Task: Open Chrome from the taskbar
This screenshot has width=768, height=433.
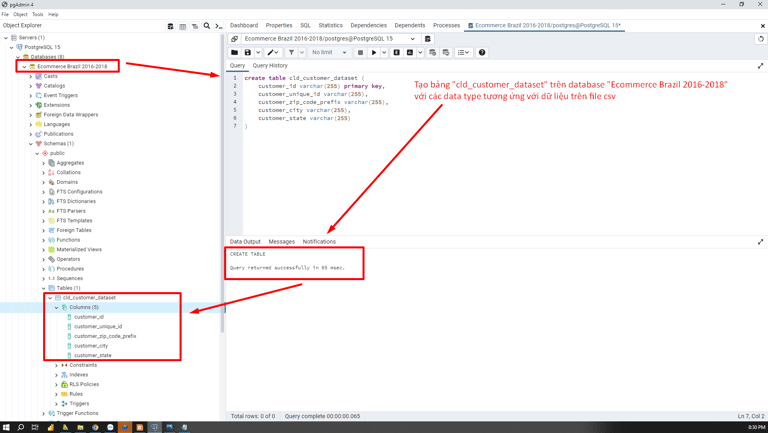Action: (x=95, y=427)
